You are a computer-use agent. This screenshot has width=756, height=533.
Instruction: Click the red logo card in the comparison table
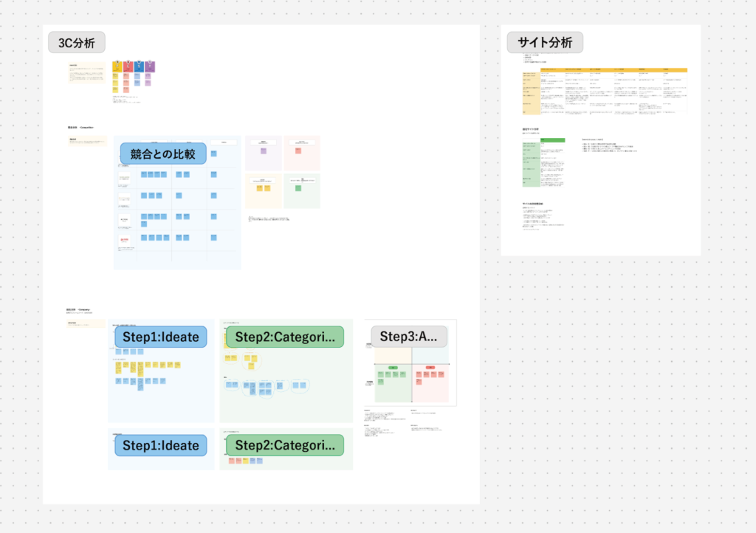coord(124,239)
